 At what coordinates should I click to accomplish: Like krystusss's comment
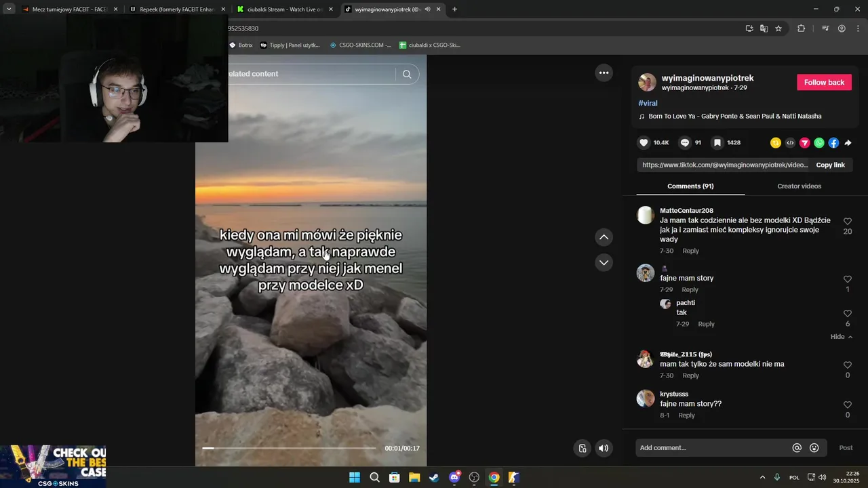[847, 405]
